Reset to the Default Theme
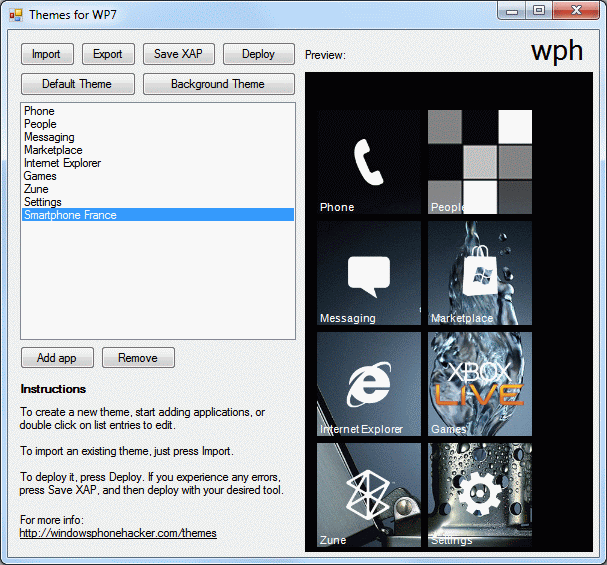The image size is (607, 565). point(78,84)
